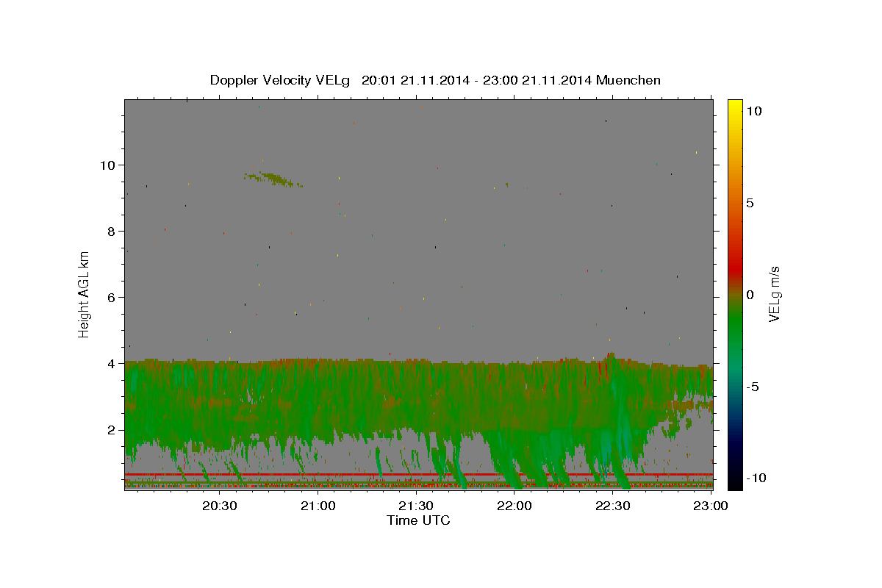Select the 'Height AGL km' axis label

pyautogui.click(x=85, y=294)
